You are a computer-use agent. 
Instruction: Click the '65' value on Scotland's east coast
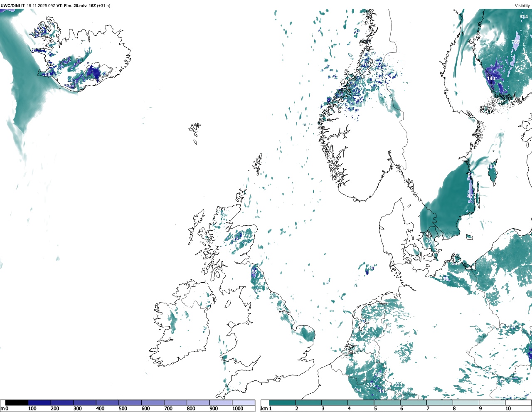pos(254,272)
